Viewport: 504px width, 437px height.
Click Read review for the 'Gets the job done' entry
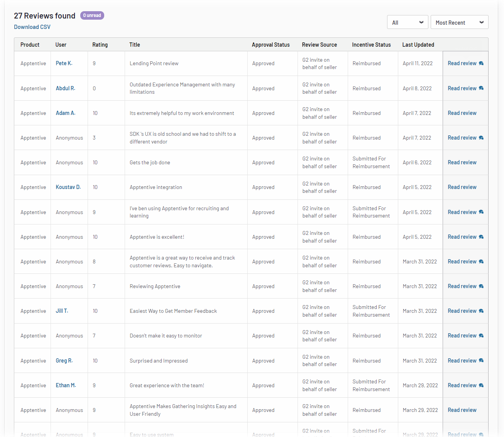click(x=462, y=162)
